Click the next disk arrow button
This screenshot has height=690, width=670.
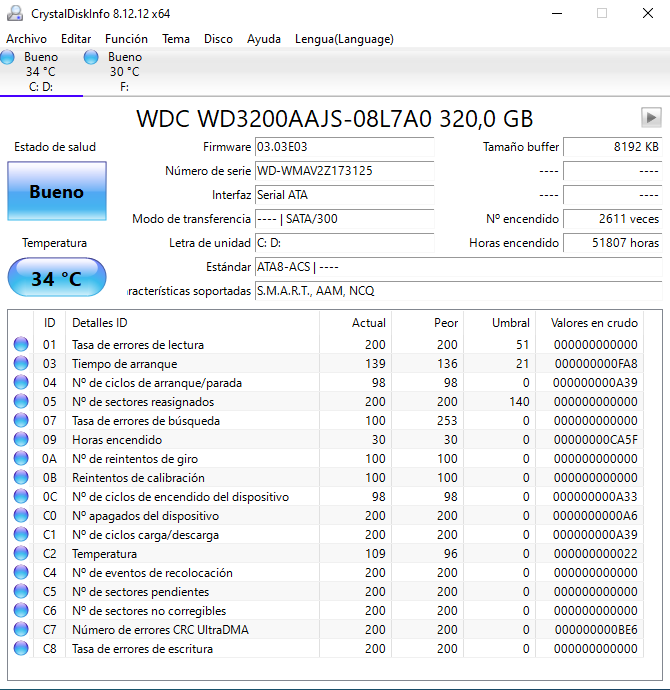pos(651,117)
